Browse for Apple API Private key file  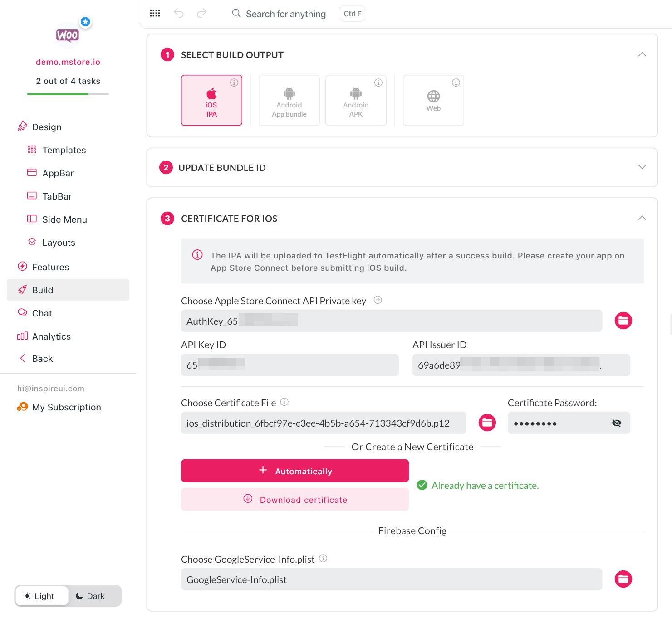(623, 321)
